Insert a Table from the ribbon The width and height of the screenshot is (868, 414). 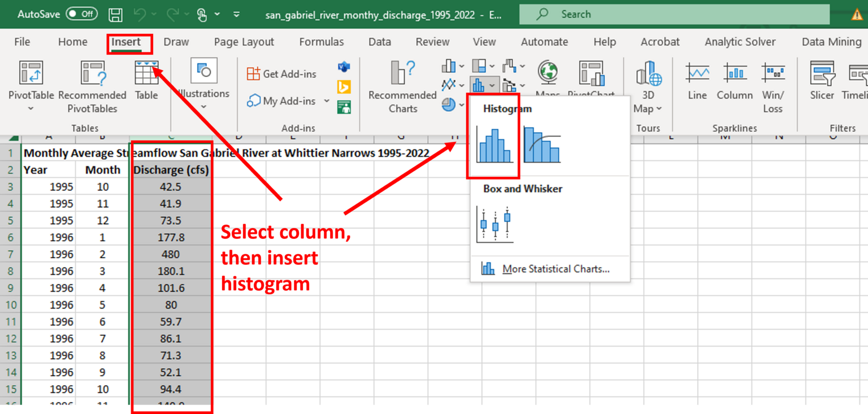coord(146,81)
